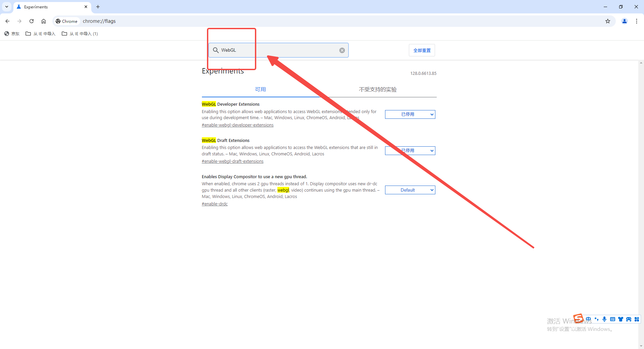Open the tab search chevron at top left
644x349 pixels.
(x=7, y=7)
